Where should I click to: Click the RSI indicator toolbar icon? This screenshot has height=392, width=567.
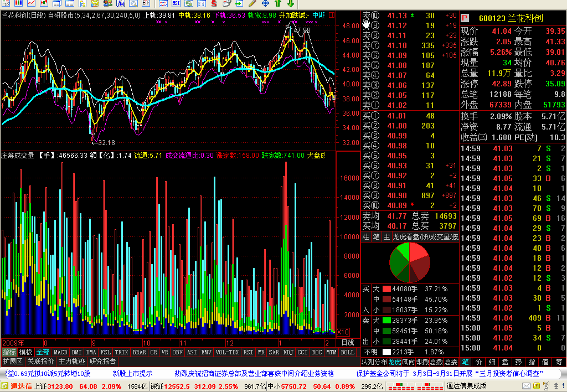click(176, 4)
